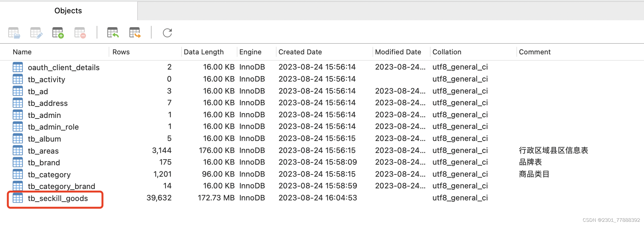
Task: Click the table icon beside tb_album
Action: click(18, 139)
